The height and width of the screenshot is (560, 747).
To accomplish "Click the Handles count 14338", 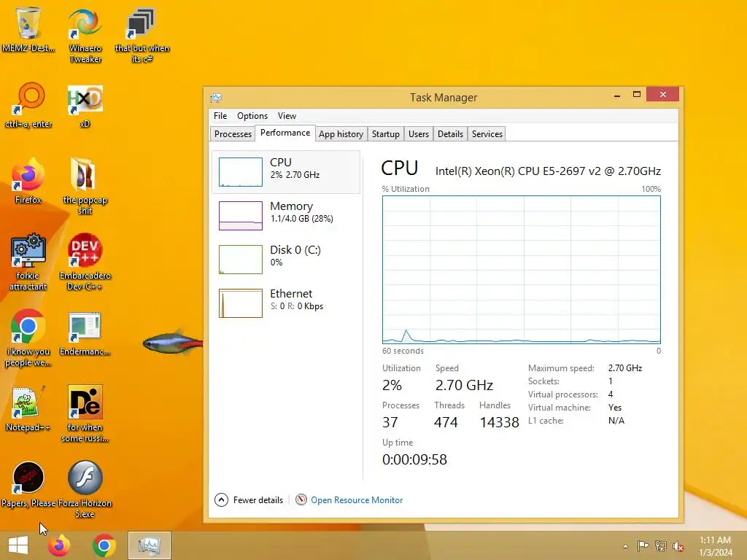I will click(x=499, y=422).
